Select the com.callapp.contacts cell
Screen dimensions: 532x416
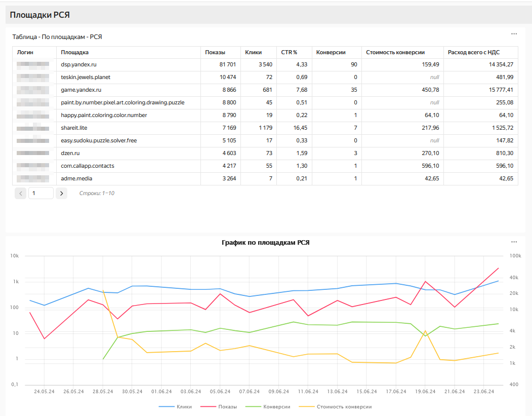[x=129, y=166]
